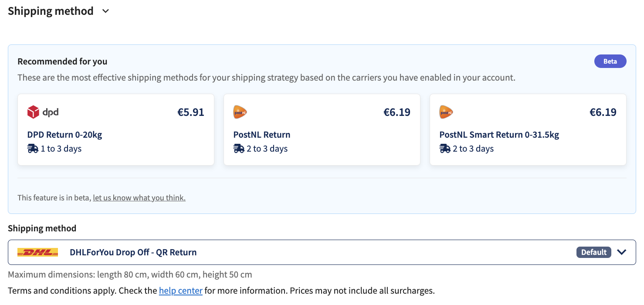Pick PostNL Smart Return 0-31.5kg card

[528, 130]
